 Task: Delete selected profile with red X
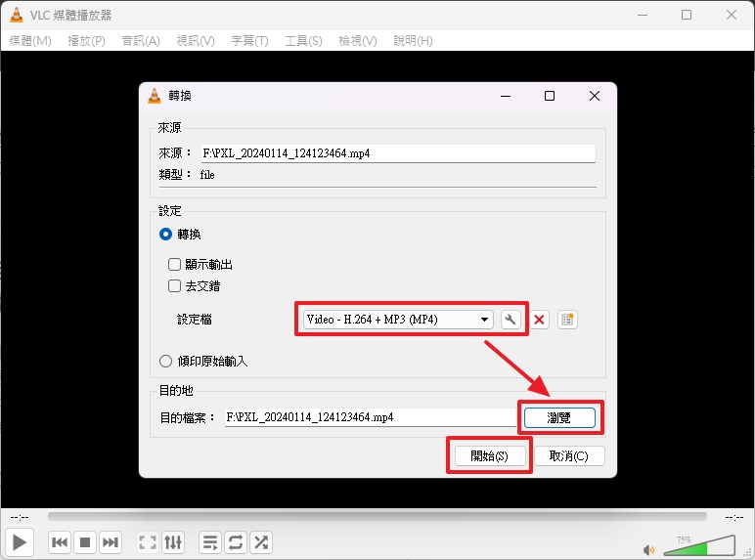click(540, 320)
